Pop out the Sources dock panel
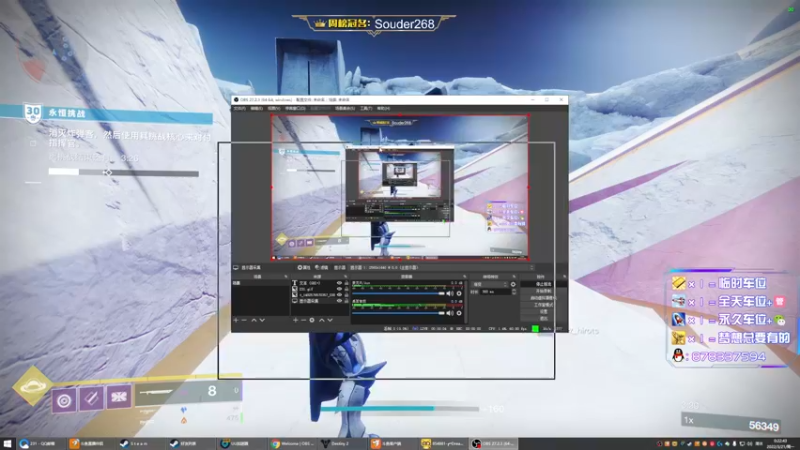The width and height of the screenshot is (800, 450). (346, 277)
